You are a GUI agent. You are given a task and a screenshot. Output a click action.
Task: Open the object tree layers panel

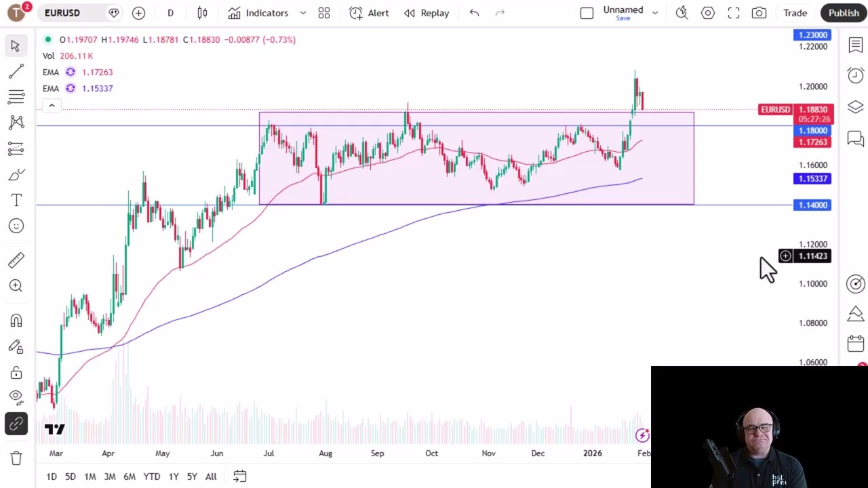tap(855, 107)
